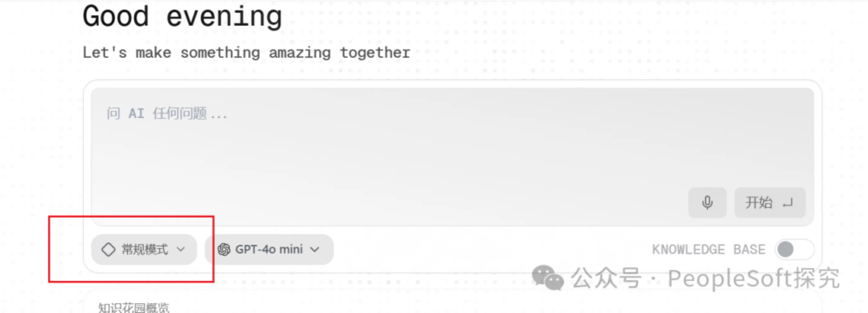The height and width of the screenshot is (313, 868).
Task: Click the WeChat logo in the watermark
Action: [x=547, y=278]
